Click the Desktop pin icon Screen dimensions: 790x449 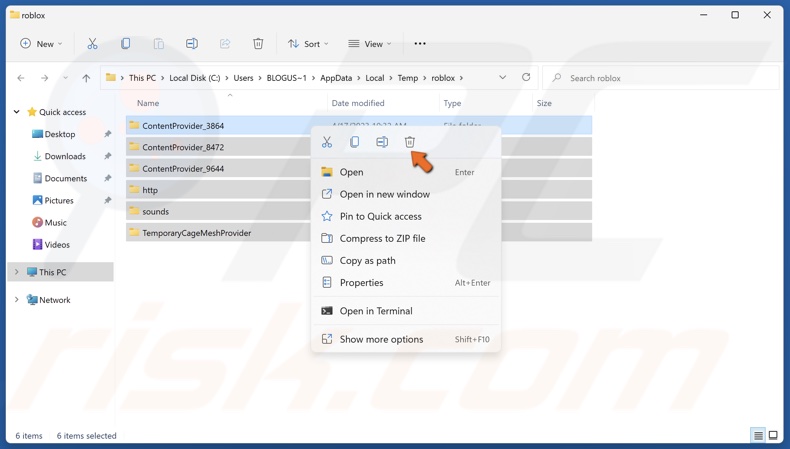click(x=107, y=134)
